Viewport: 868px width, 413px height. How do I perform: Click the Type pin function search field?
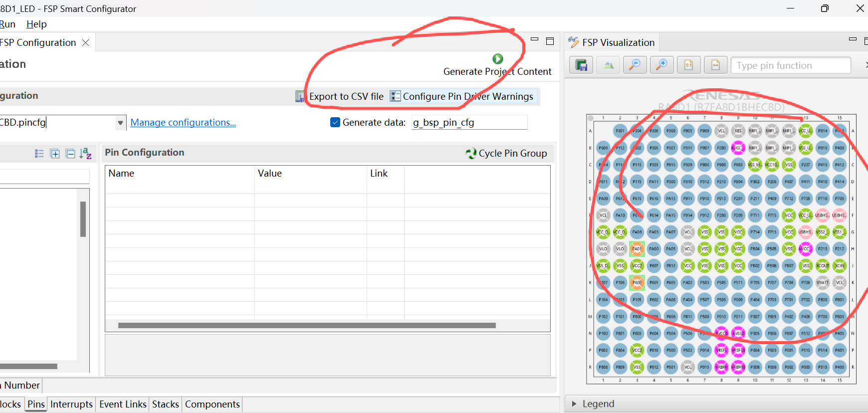point(791,65)
